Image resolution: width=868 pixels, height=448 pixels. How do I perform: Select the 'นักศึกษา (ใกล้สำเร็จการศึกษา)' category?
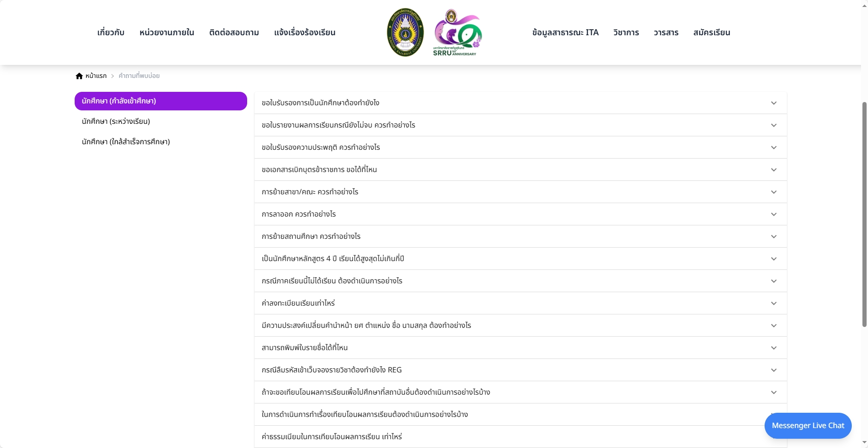(125, 141)
